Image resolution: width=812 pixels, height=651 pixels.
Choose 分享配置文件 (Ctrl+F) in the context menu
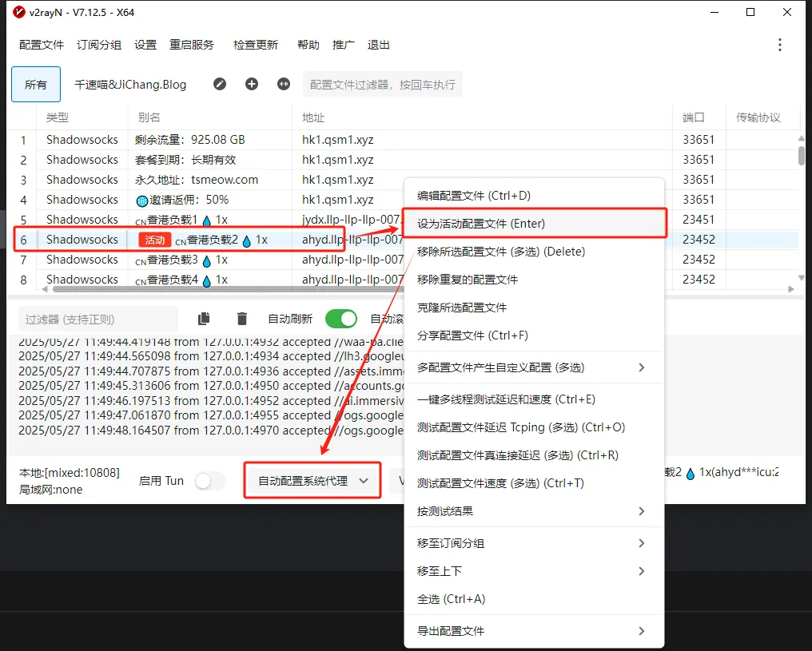click(534, 335)
